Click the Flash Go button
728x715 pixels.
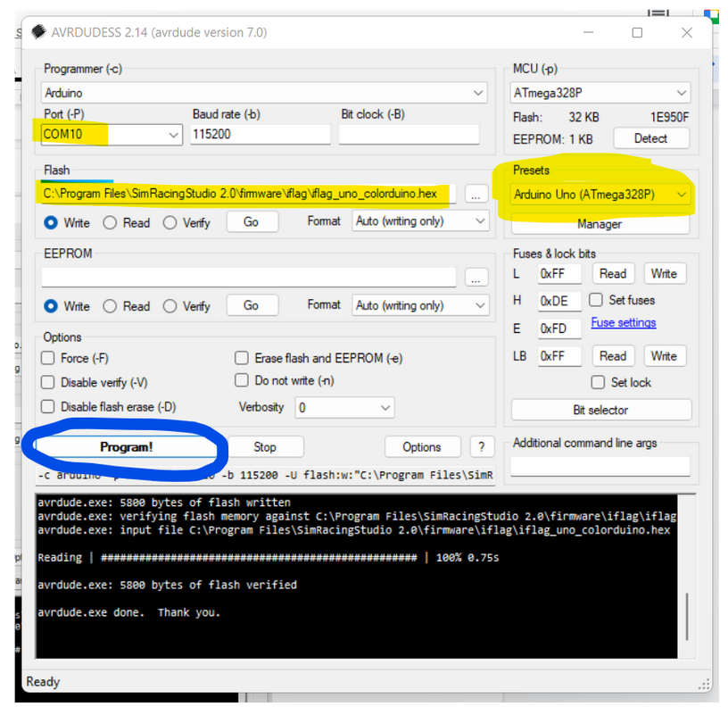252,221
